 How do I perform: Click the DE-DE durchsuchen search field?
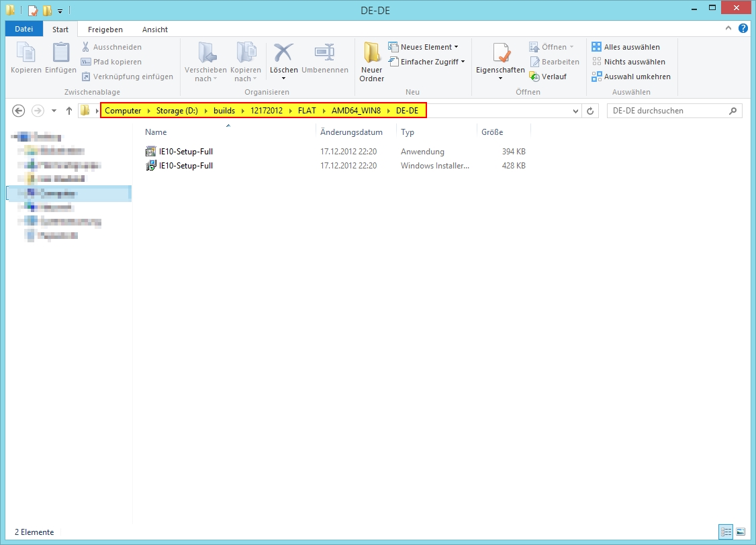pyautogui.click(x=667, y=111)
